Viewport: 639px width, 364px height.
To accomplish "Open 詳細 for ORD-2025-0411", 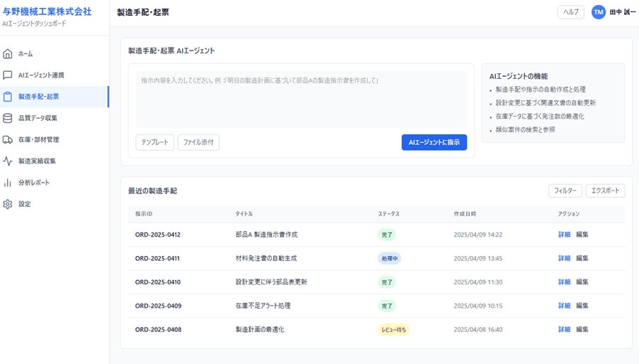I will click(x=564, y=258).
